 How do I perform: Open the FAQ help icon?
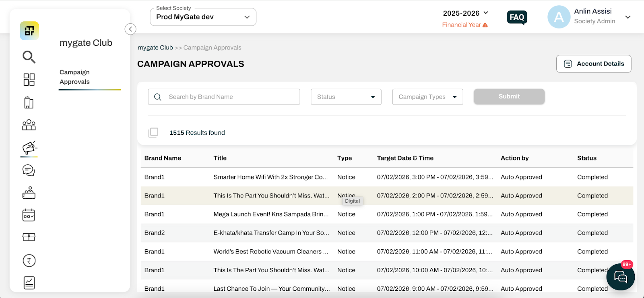[x=517, y=18]
